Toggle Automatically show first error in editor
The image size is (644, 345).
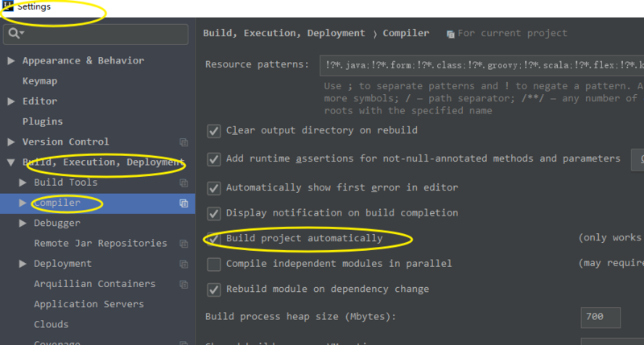coord(213,188)
